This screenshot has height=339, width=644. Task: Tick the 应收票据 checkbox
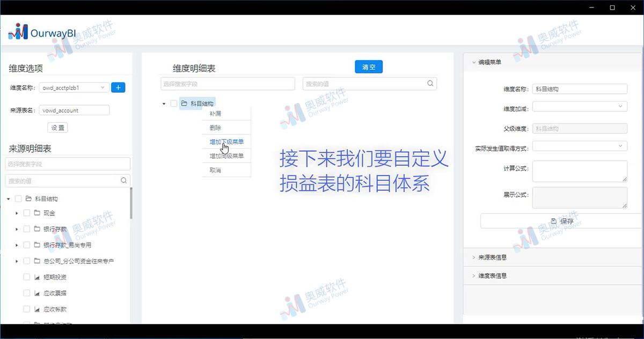[27, 293]
